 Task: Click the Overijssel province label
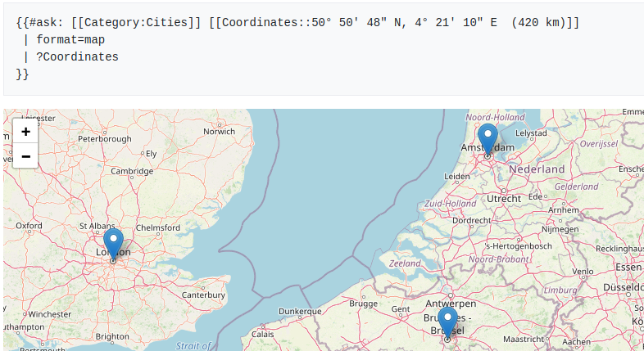pyautogui.click(x=599, y=143)
